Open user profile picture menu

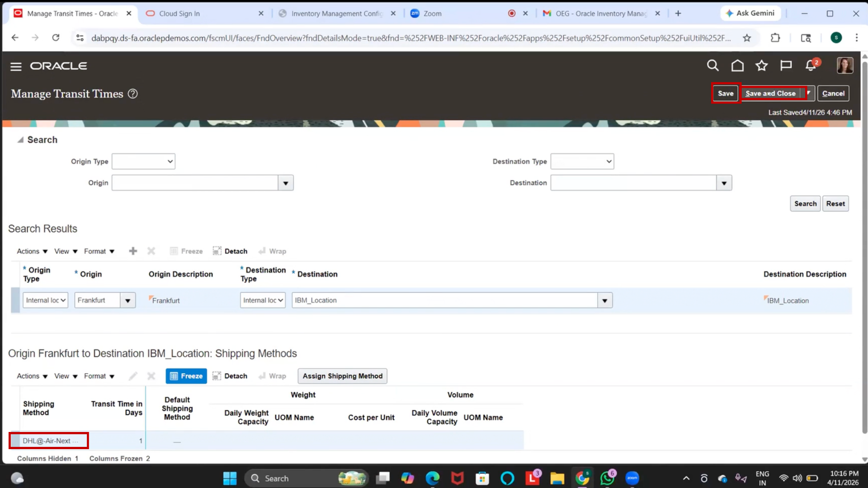pyautogui.click(x=845, y=66)
